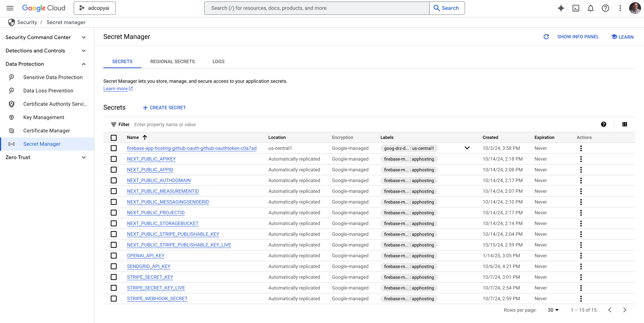Open column display options icon

tap(625, 124)
